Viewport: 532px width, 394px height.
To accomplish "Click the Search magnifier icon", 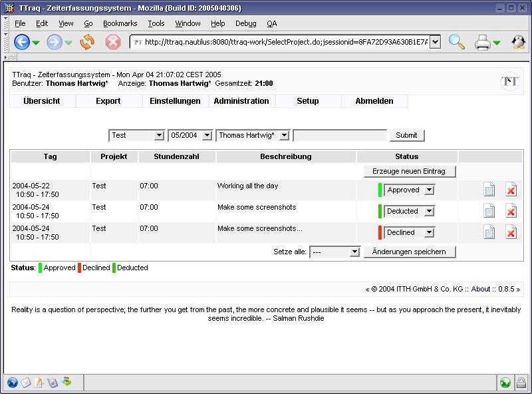I will click(x=456, y=42).
